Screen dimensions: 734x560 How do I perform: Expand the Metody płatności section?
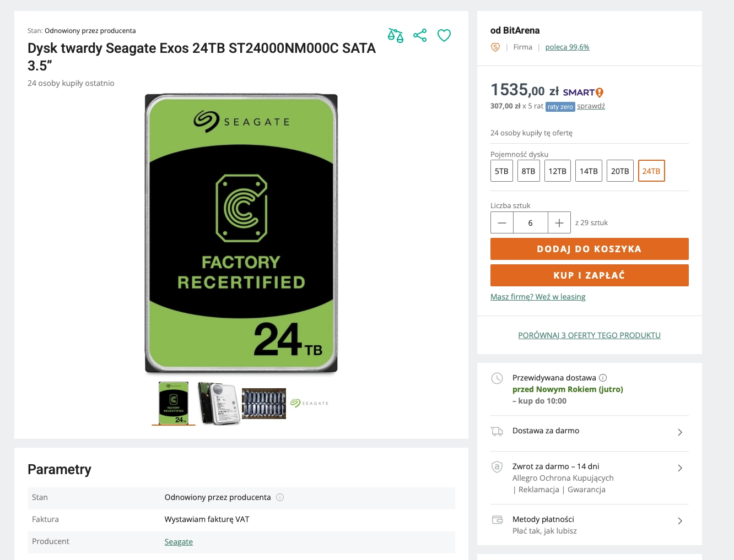click(x=680, y=521)
